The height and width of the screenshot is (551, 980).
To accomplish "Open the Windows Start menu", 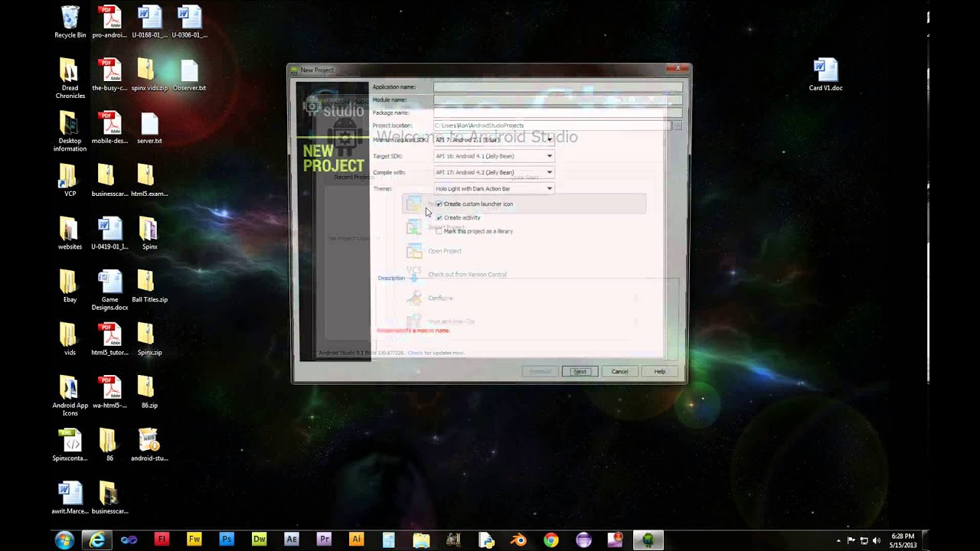I will click(x=64, y=540).
